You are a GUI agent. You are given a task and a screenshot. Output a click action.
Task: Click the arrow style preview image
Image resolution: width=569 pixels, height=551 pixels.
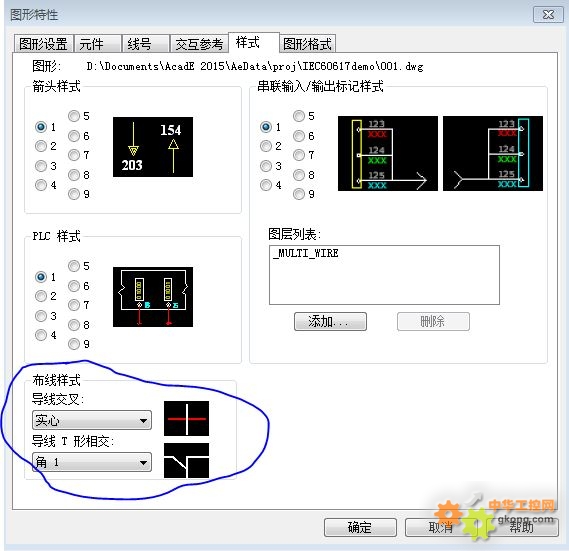[x=153, y=147]
